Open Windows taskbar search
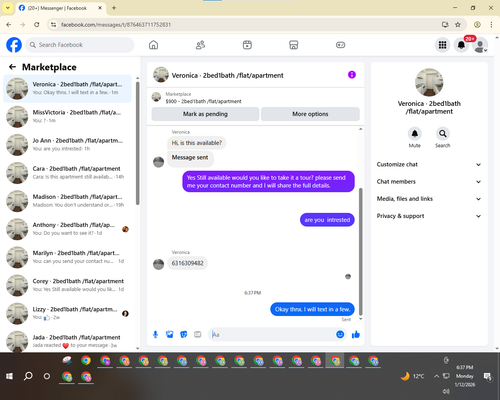500x400 pixels. (x=28, y=376)
